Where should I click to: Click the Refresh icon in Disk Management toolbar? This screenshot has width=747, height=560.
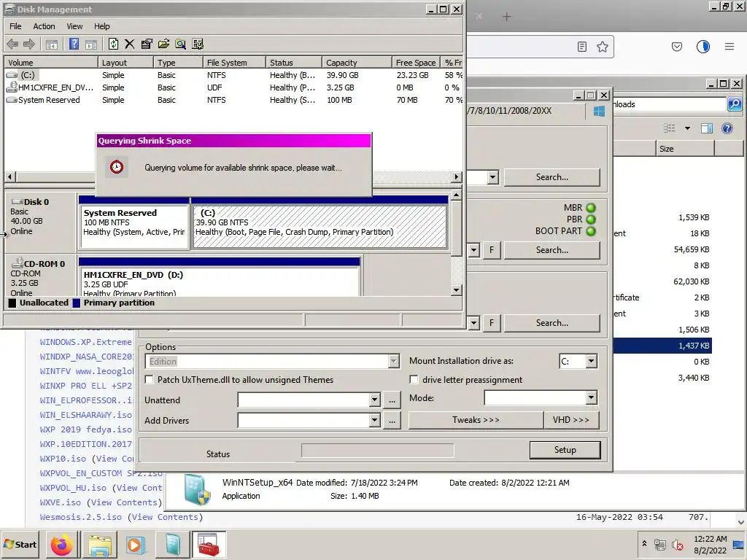pos(113,44)
